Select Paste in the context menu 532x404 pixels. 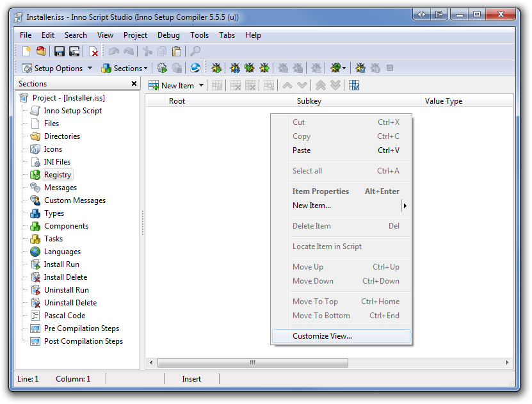302,150
